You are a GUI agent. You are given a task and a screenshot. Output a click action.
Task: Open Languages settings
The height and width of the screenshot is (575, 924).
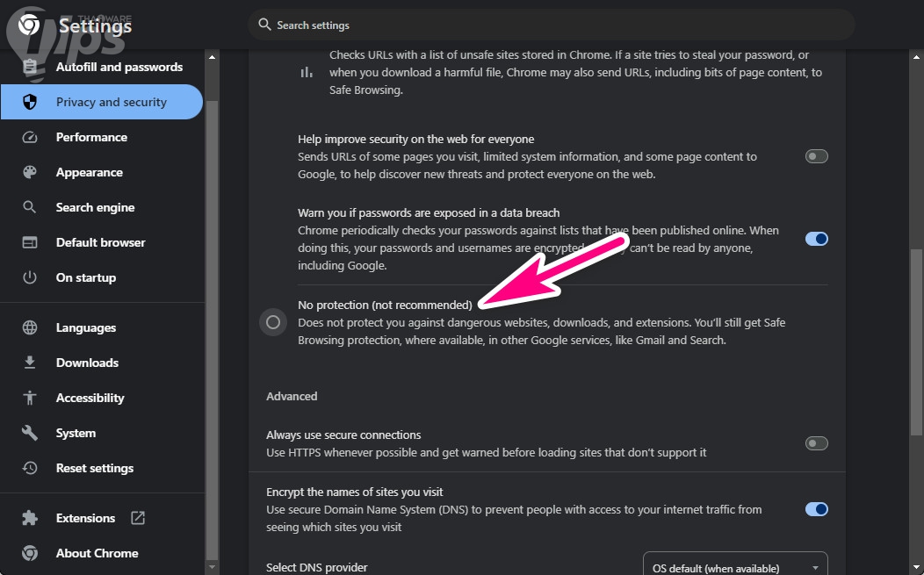[x=102, y=327]
